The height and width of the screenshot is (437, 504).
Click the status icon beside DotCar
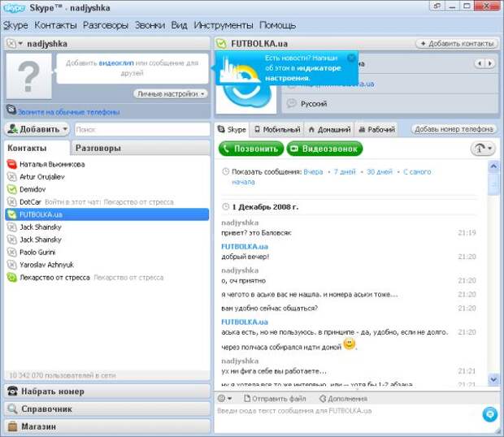coord(12,201)
